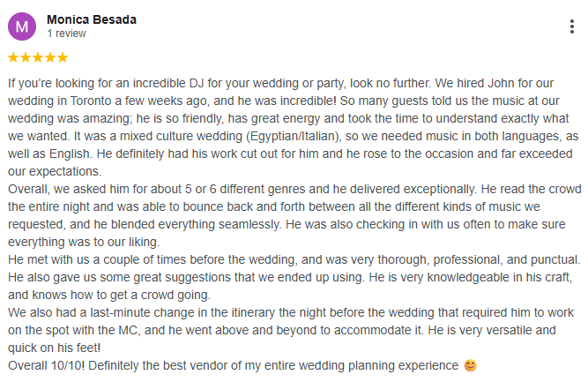Click the "1 review" count text
588x382 pixels.
(66, 34)
